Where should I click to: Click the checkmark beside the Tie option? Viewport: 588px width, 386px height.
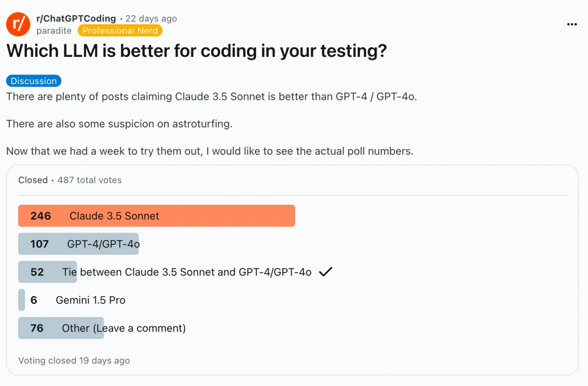coord(326,272)
